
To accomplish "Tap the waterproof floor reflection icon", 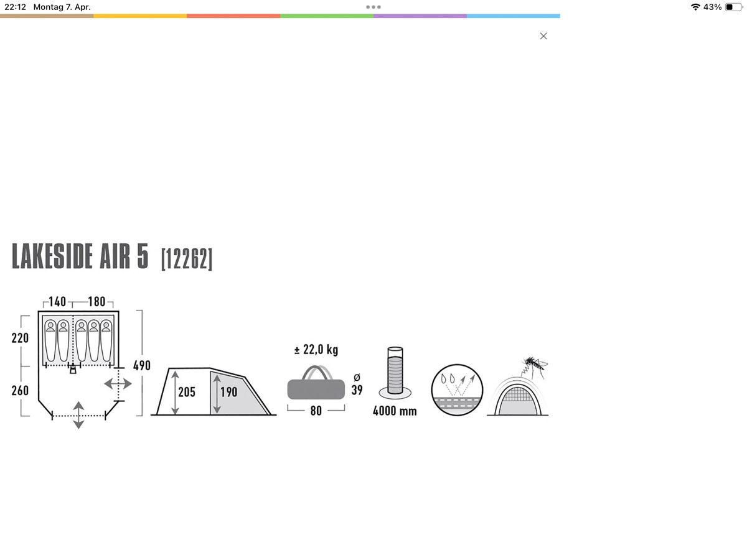I will pyautogui.click(x=457, y=390).
